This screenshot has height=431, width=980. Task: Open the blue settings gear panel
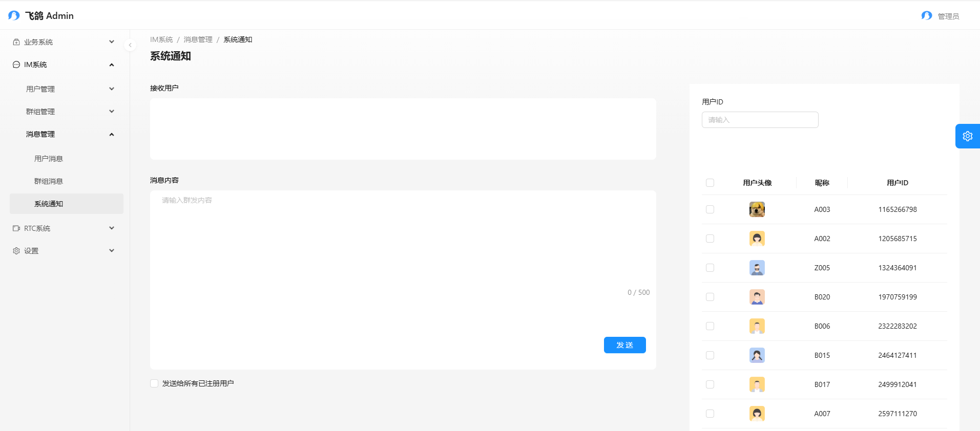pyautogui.click(x=967, y=136)
